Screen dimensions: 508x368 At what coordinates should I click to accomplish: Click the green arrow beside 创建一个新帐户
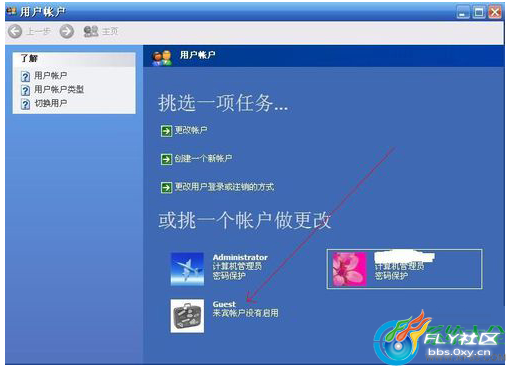point(166,159)
